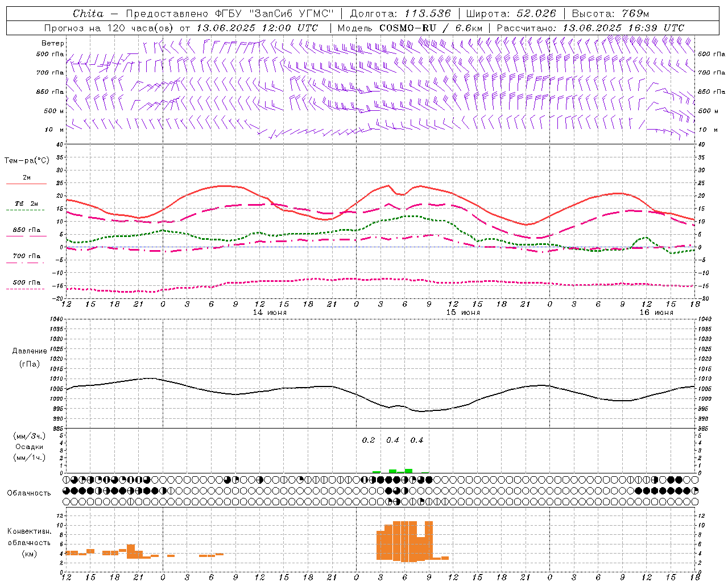Click the "(км)" unit label

pos(30,554)
